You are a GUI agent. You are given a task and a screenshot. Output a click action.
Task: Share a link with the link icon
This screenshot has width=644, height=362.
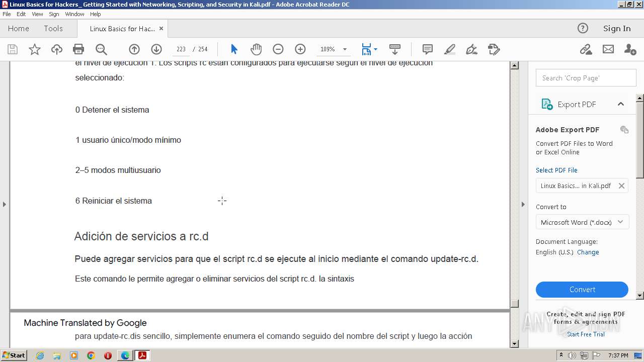(x=586, y=49)
